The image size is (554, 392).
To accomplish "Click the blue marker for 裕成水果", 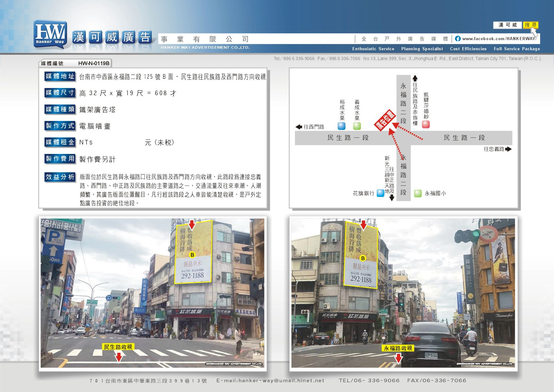I will [x=342, y=126].
